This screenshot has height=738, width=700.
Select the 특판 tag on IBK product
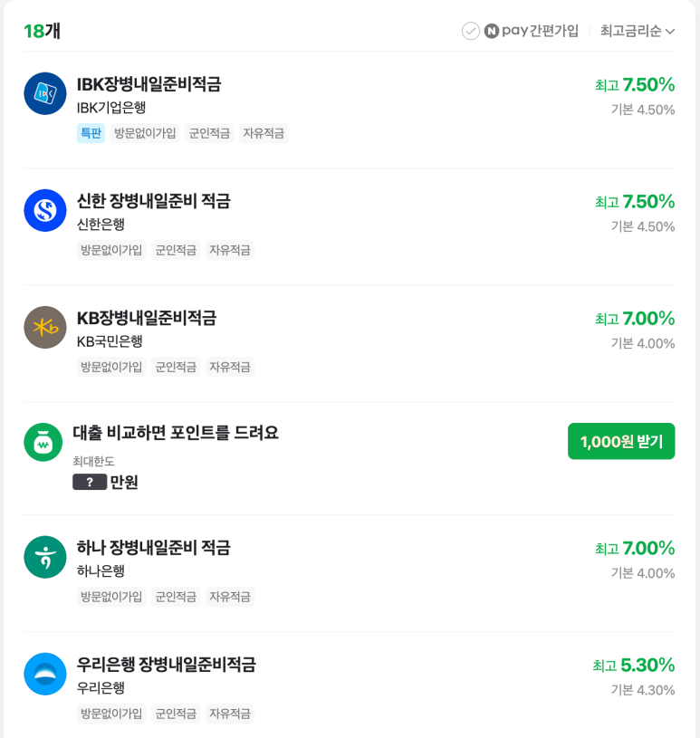[x=91, y=133]
